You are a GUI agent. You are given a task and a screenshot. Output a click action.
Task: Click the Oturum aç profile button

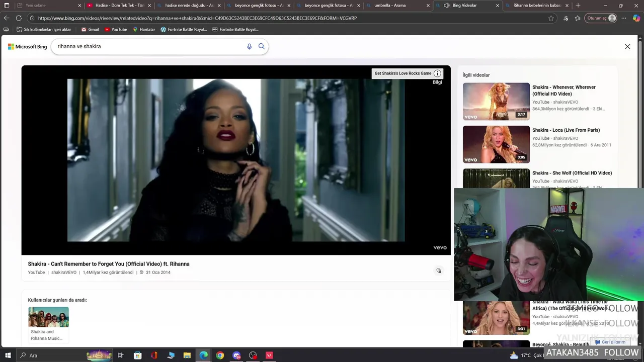pyautogui.click(x=601, y=18)
